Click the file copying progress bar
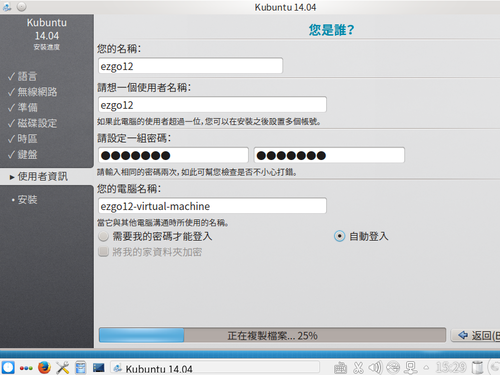 (272, 335)
